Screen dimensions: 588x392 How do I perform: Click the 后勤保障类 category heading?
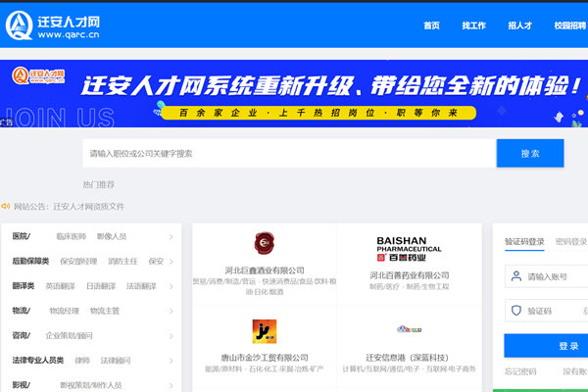click(x=30, y=261)
